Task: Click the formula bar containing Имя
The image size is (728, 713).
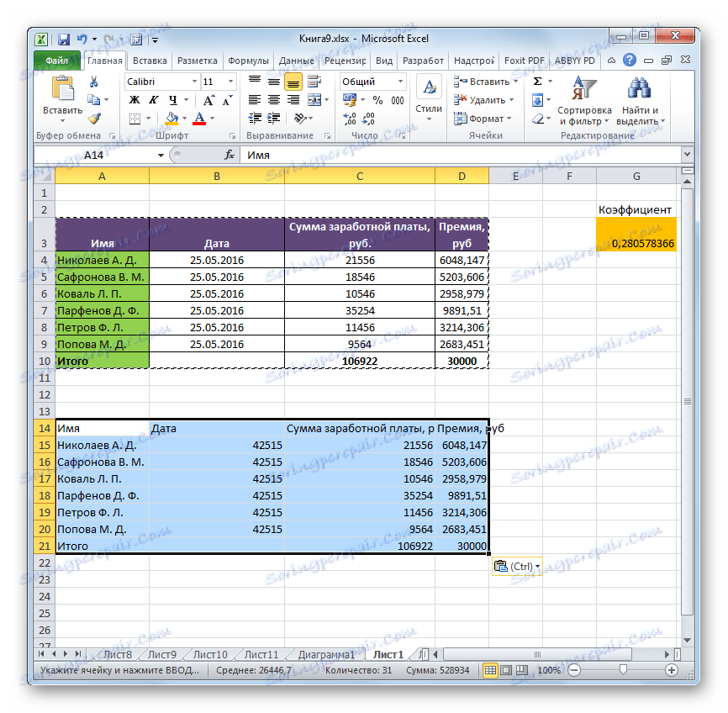Action: point(460,156)
